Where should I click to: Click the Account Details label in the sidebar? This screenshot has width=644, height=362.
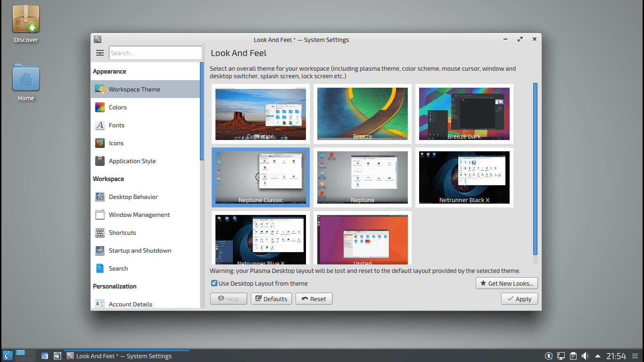131,304
